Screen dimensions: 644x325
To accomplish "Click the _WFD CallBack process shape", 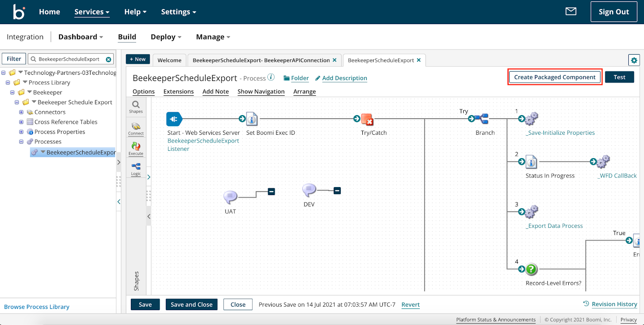I will click(x=603, y=162).
